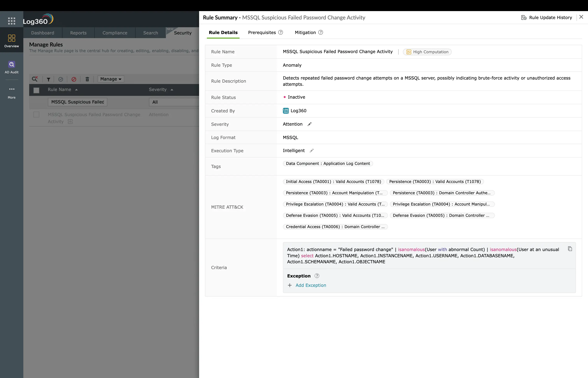This screenshot has width=588, height=378.
Task: Click the enable rule check-circle icon
Action: pos(61,79)
